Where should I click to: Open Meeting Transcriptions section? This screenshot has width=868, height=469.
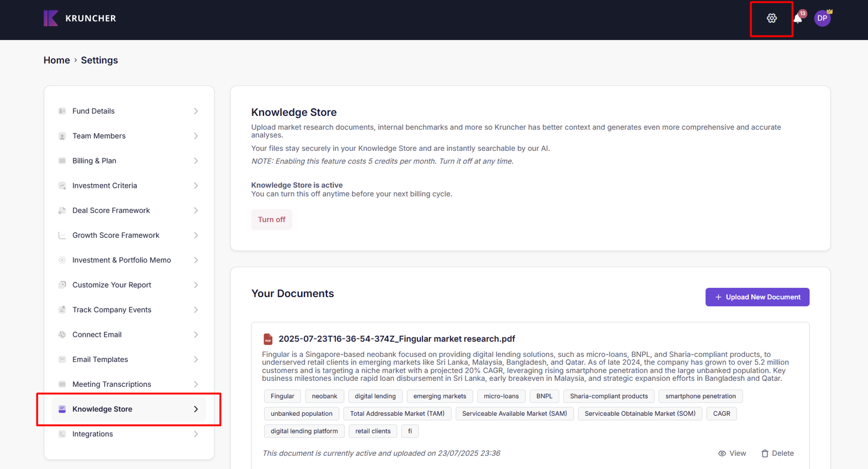coord(129,384)
